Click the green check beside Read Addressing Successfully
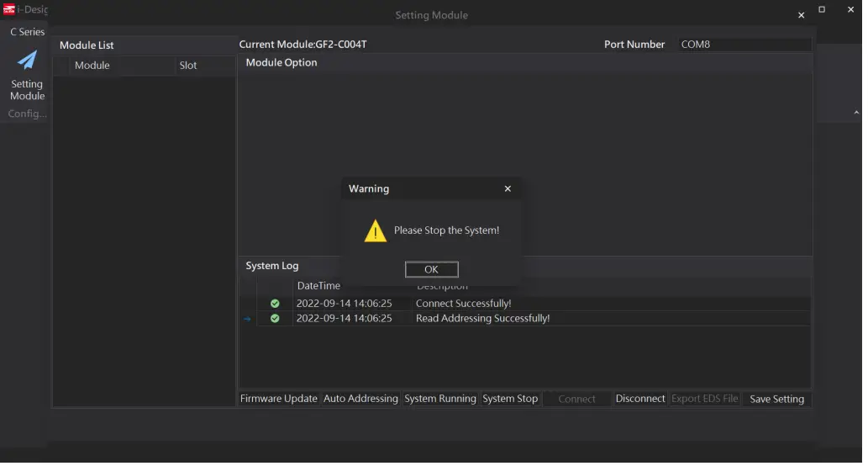The width and height of the screenshot is (868, 466). click(x=275, y=319)
